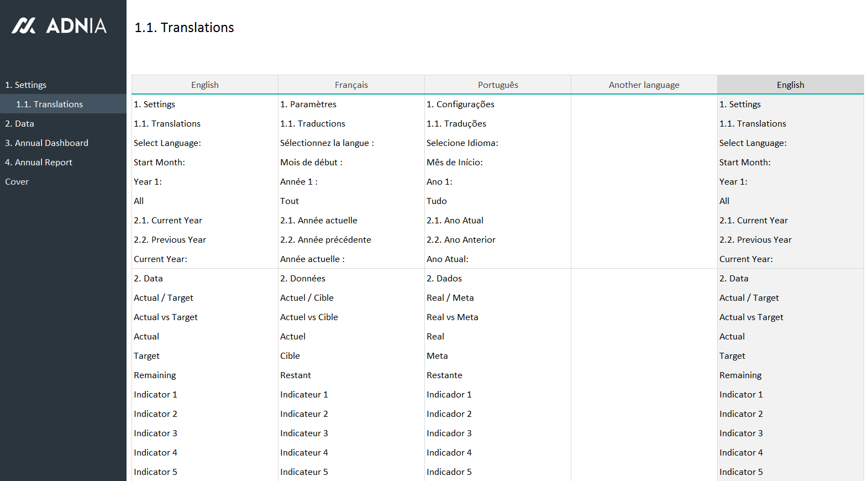The height and width of the screenshot is (481, 868).
Task: Select the Português column header
Action: (497, 85)
